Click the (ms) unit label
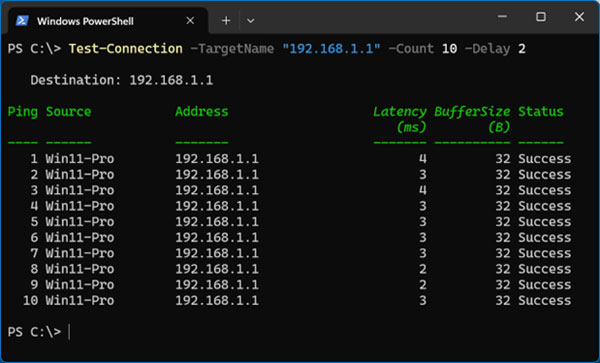 (x=411, y=127)
